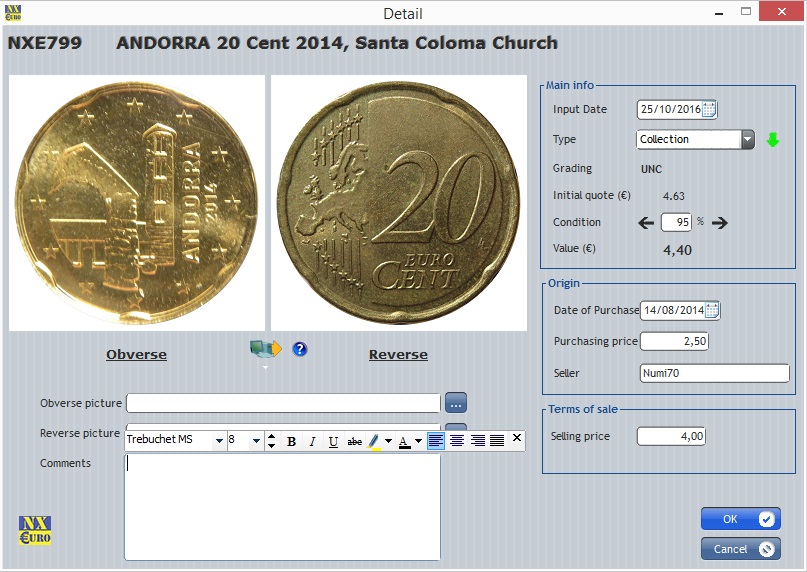
Task: Click the blue help question mark icon
Action: coord(300,349)
